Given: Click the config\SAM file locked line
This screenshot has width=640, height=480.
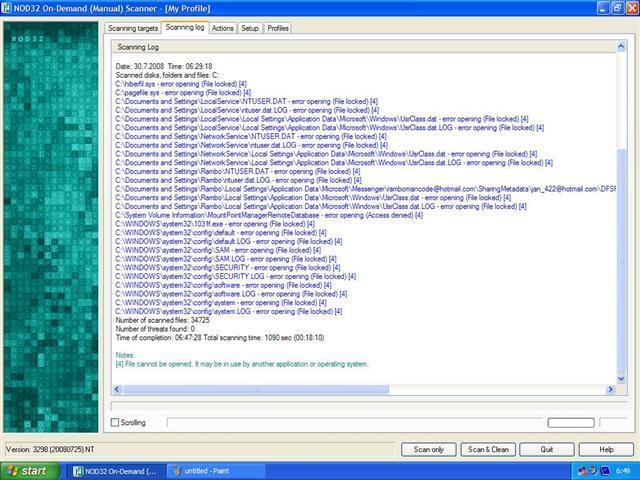Looking at the screenshot, I should tap(218, 250).
